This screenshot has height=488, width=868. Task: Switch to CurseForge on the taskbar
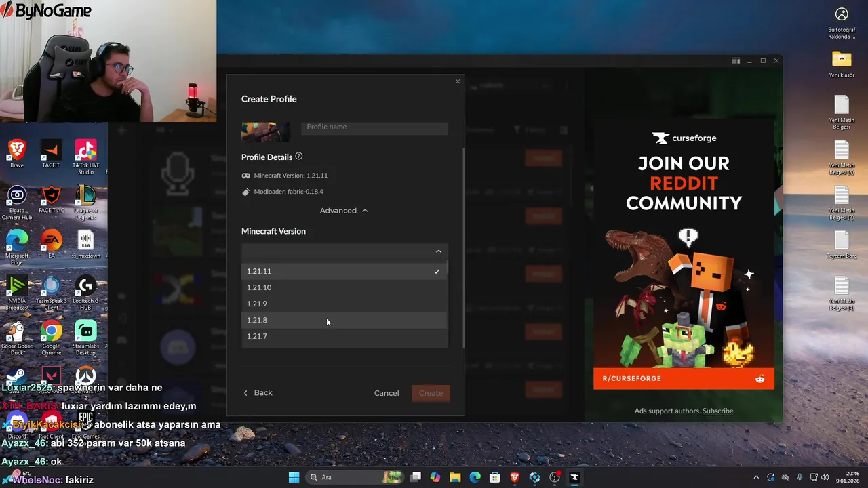point(574,477)
